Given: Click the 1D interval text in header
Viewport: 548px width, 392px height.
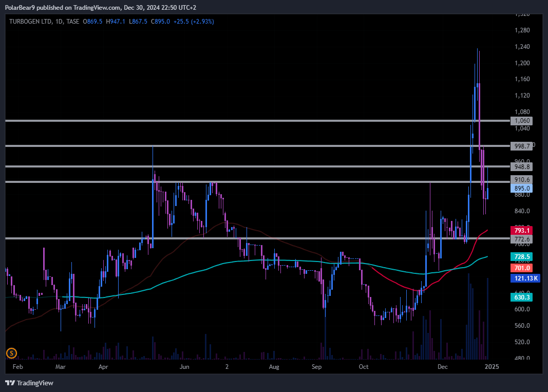Looking at the screenshot, I should [59, 22].
